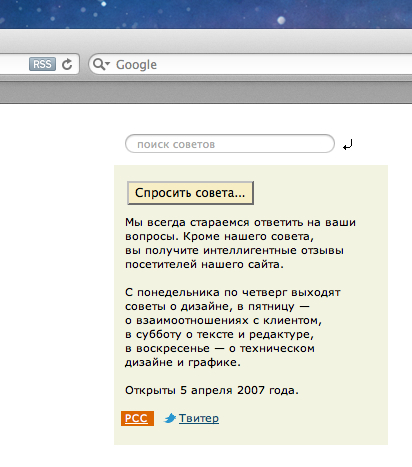
Task: Click text 'Открыты 5 апреля 2007 года.'
Action: pos(212,390)
